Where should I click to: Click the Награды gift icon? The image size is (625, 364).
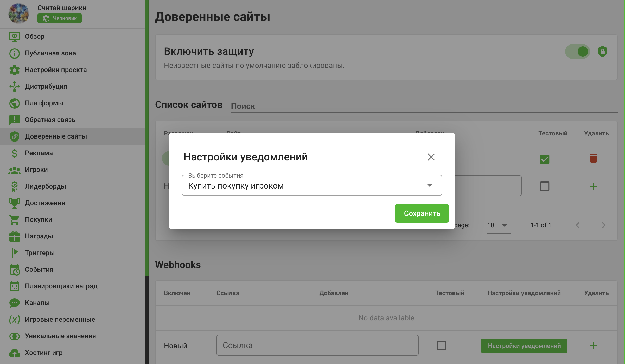14,236
